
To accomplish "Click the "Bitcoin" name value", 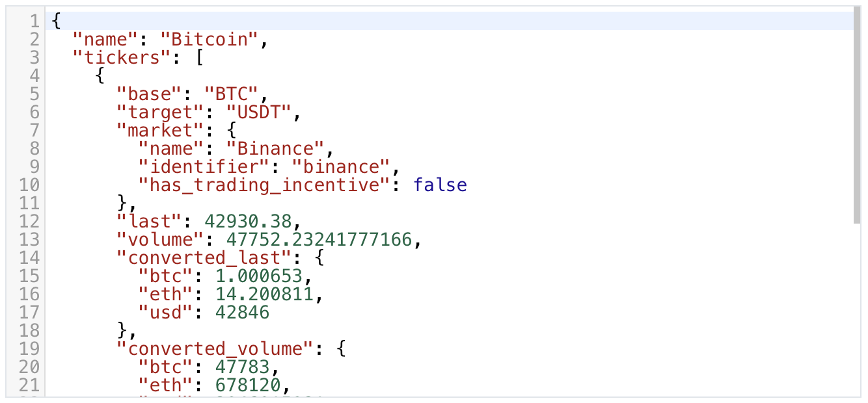I will click(210, 40).
